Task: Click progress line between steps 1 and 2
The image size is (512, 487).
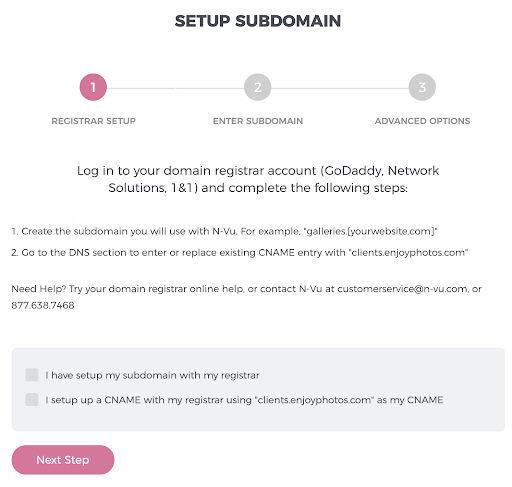Action: pyautogui.click(x=175, y=89)
